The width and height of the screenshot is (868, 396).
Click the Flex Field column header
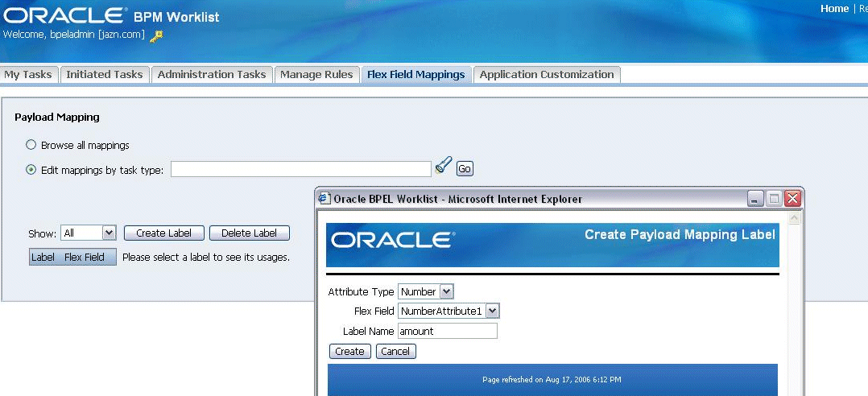[x=84, y=258]
